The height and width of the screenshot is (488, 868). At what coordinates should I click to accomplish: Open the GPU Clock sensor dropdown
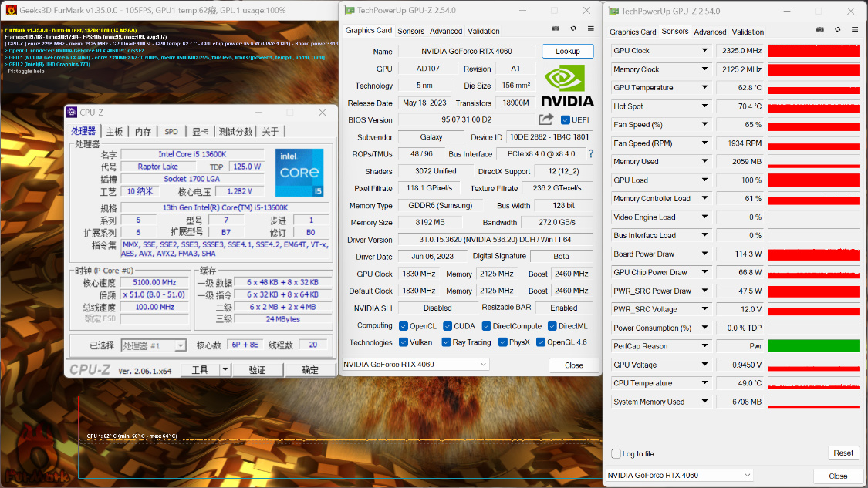click(x=704, y=50)
